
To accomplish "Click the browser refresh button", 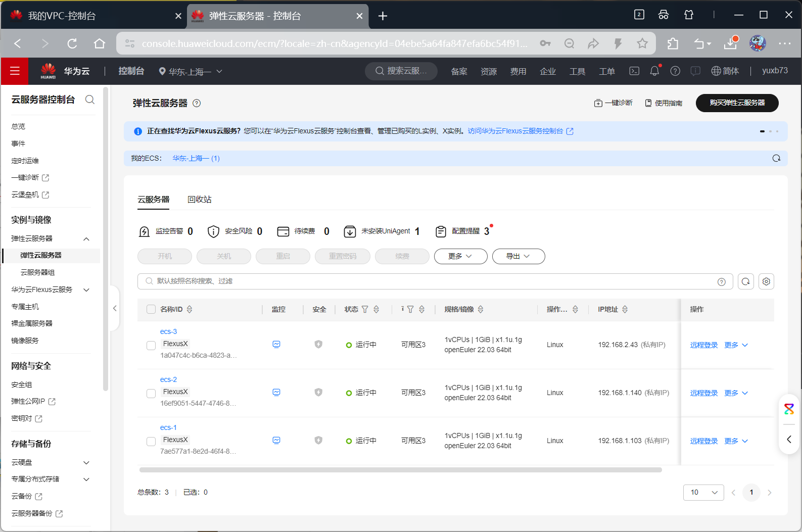I will (72, 43).
